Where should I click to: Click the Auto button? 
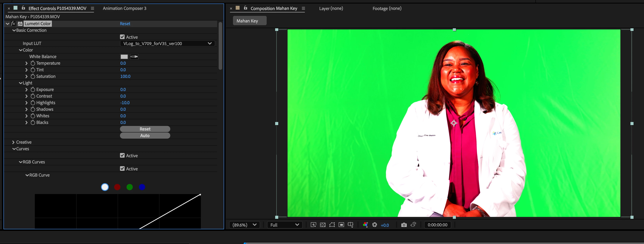pos(145,136)
